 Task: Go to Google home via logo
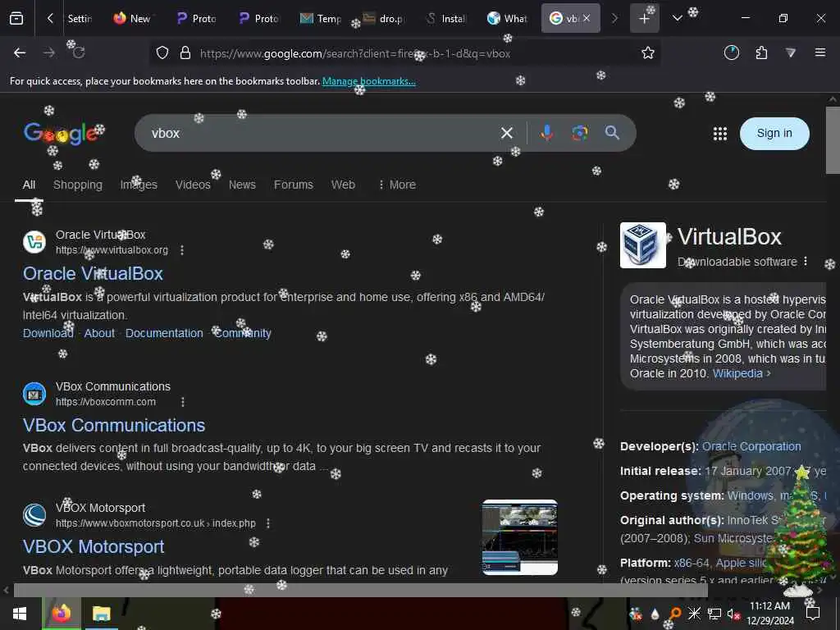click(x=61, y=134)
